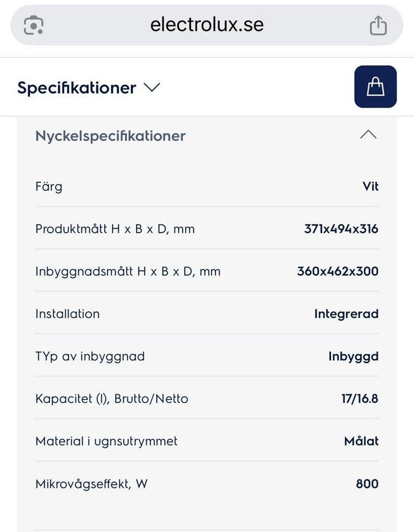The width and height of the screenshot is (414, 532).
Task: Tap the 371x494x316 dimension value
Action: coord(341,229)
